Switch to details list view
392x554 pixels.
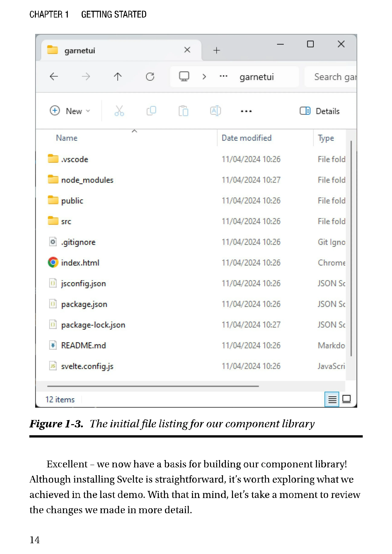coord(332,399)
